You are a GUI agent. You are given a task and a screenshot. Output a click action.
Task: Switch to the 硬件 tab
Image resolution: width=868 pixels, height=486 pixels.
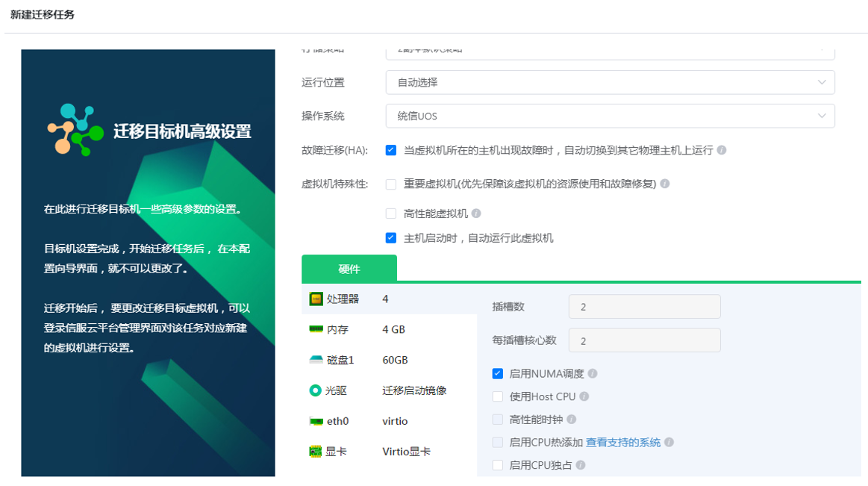(x=349, y=268)
